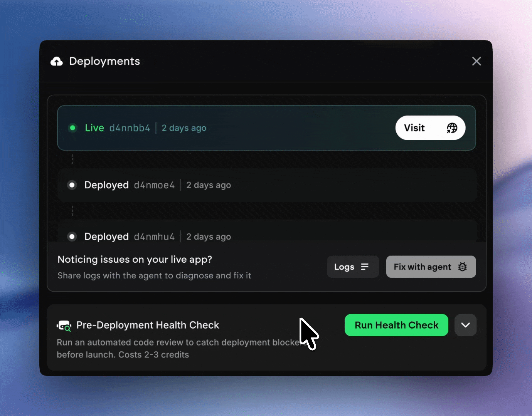This screenshot has height=416, width=532.
Task: Close the Deployments dialog
Action: coord(476,61)
